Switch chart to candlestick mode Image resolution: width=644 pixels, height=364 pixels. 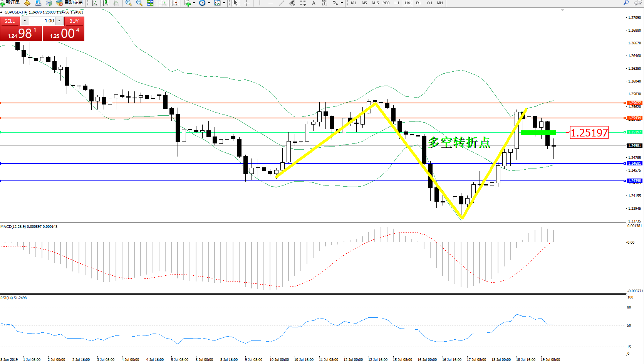[105, 3]
